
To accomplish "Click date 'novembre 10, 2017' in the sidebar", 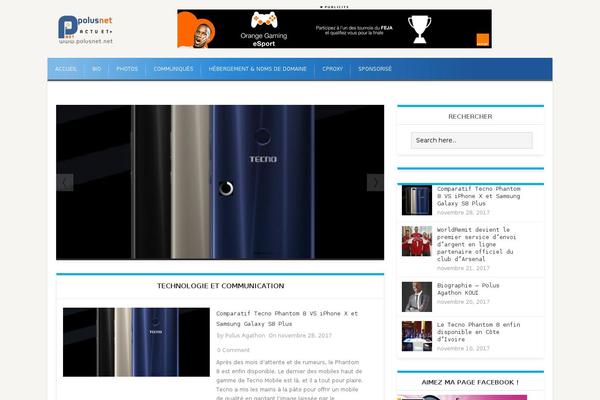I will [x=463, y=348].
